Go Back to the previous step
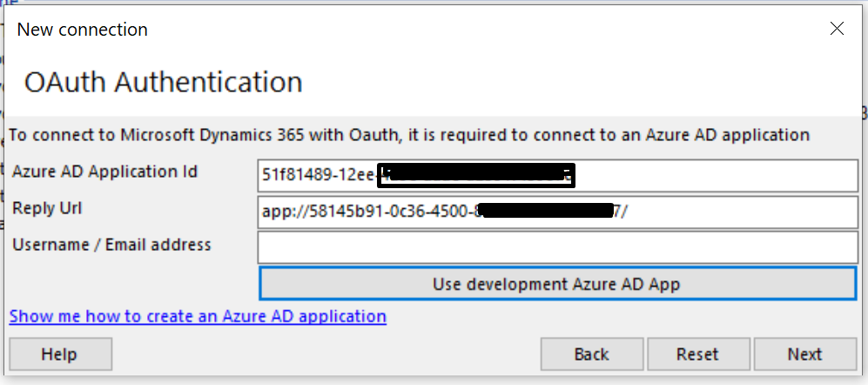868x385 pixels. 592,354
